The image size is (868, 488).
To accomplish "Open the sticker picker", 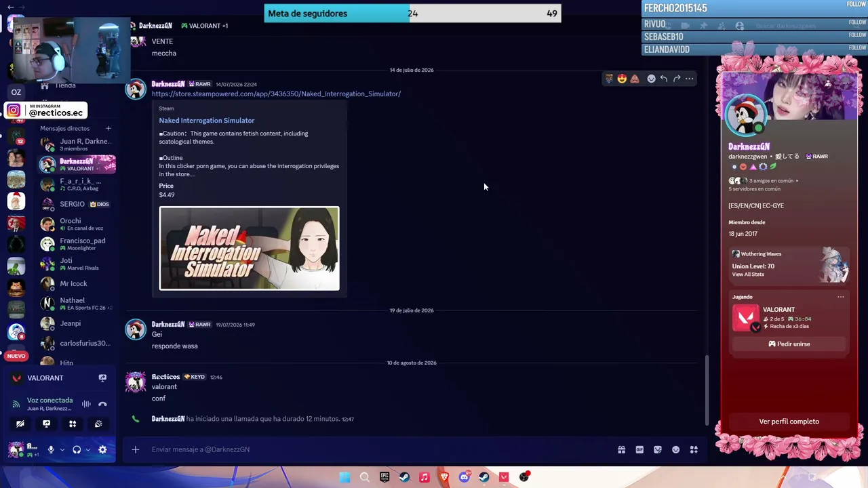I will coord(658,449).
